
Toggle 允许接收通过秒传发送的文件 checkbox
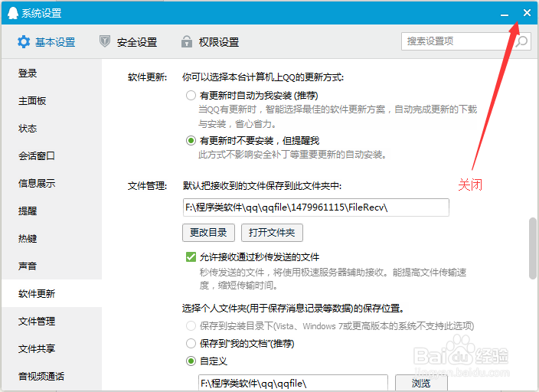click(x=191, y=256)
